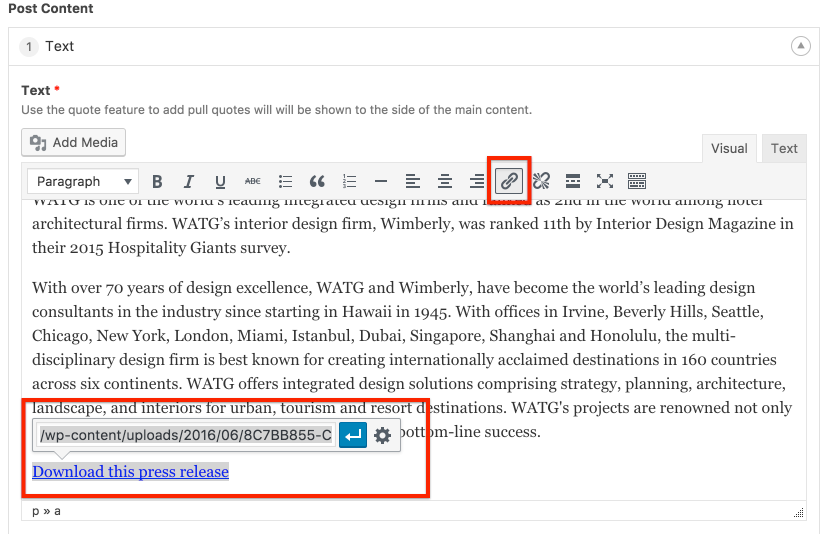This screenshot has height=534, width=827.
Task: Click the underline toolbar icon
Action: [x=220, y=181]
